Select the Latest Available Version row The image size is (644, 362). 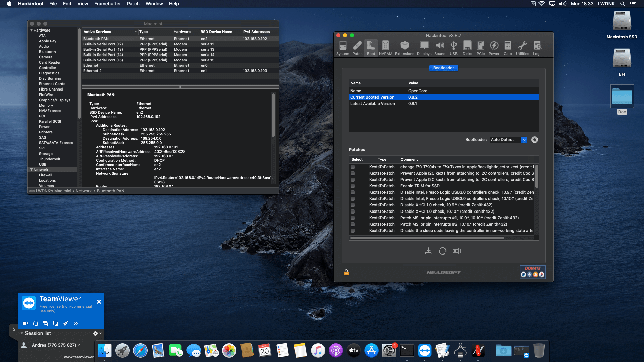coord(444,104)
